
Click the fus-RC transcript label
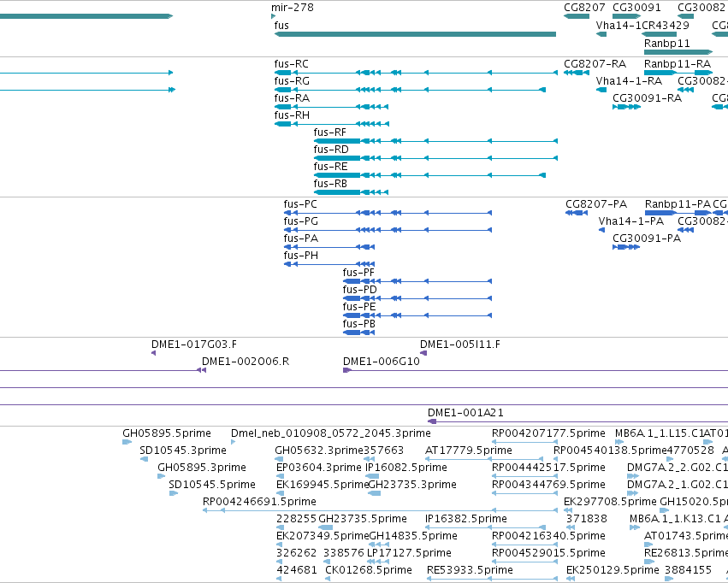click(291, 63)
